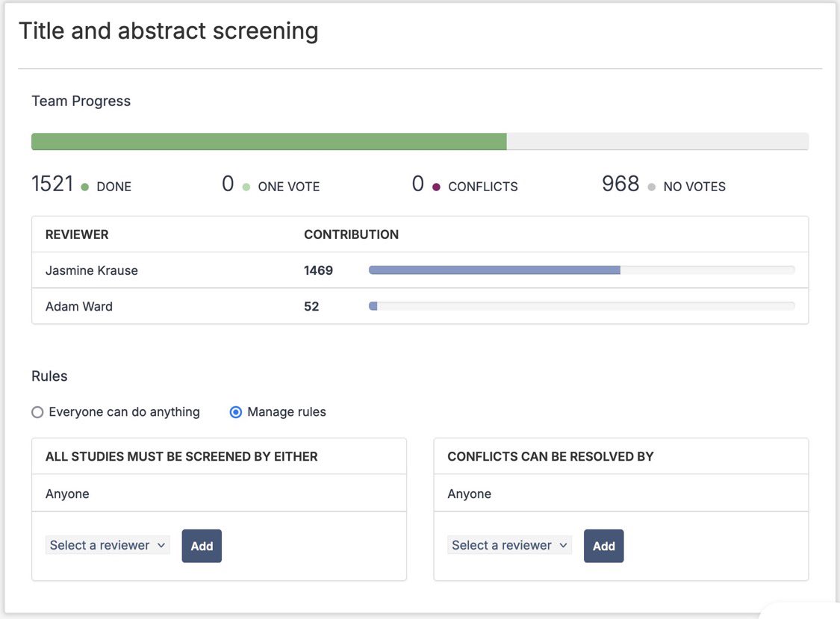Click the CONTRIBUTION column header
This screenshot has width=840, height=619.
click(x=351, y=234)
